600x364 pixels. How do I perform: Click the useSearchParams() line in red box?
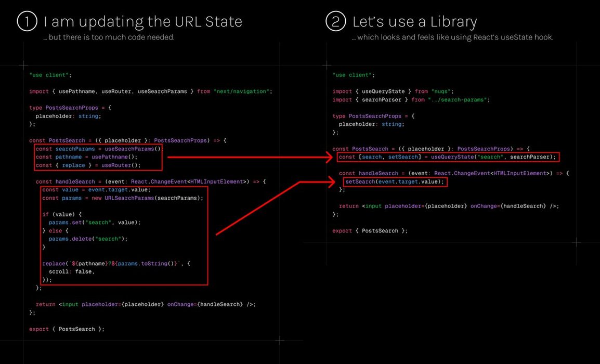click(99, 149)
